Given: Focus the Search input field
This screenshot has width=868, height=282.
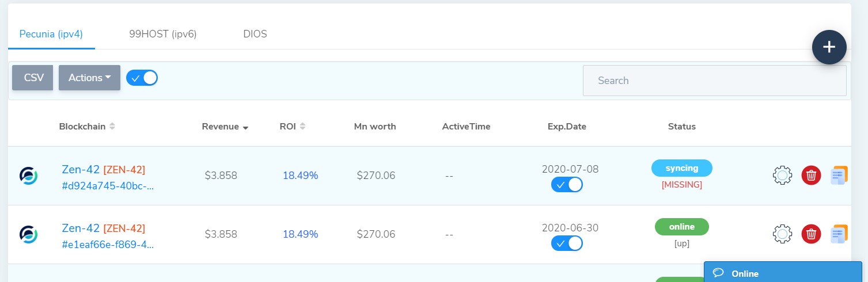Looking at the screenshot, I should click(715, 81).
